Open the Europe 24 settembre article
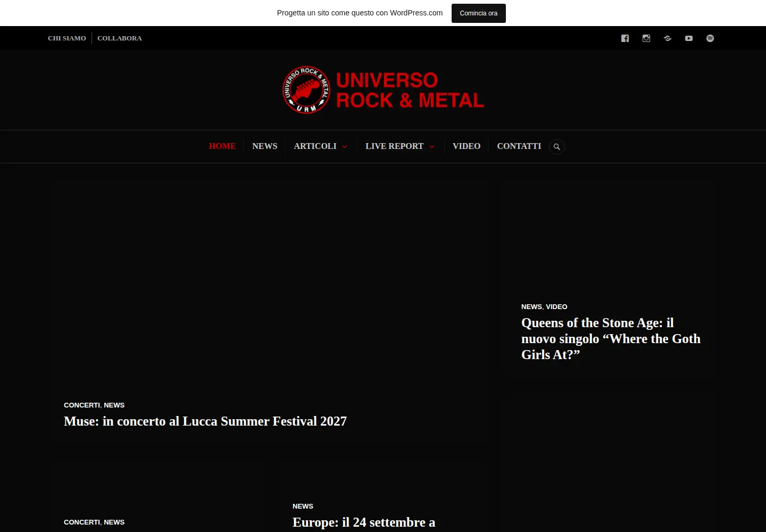Viewport: 766px width, 532px height. point(364,522)
